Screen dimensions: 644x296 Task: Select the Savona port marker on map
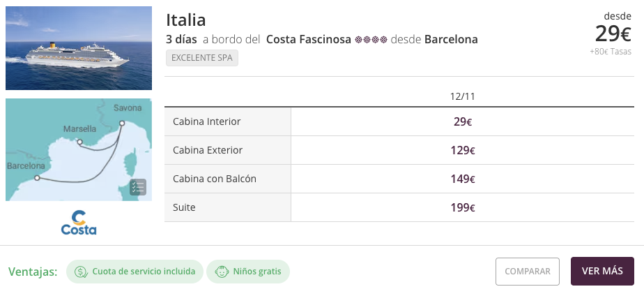pyautogui.click(x=122, y=123)
